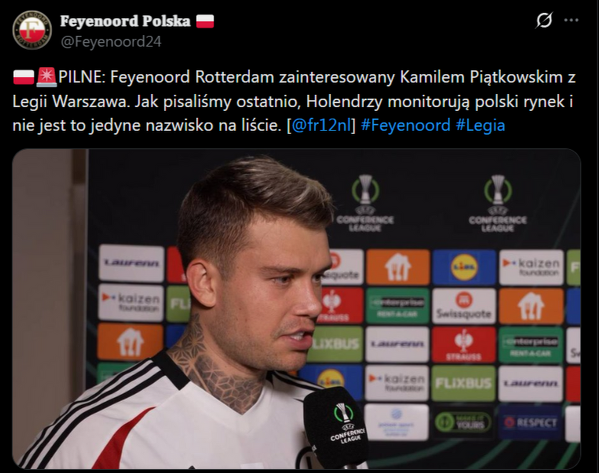Open the three-dot more options menu
Image resolution: width=599 pixels, height=473 pixels.
571,20
